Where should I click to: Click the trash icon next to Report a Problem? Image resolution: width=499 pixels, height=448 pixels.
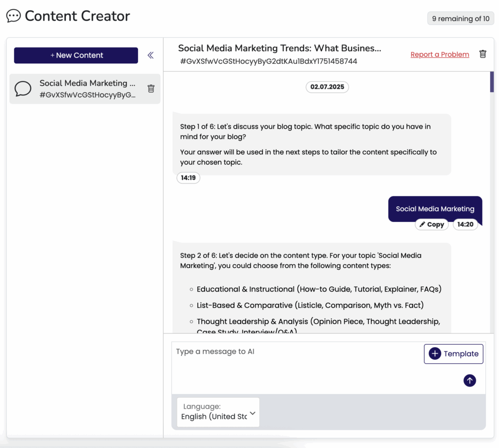[x=483, y=54]
